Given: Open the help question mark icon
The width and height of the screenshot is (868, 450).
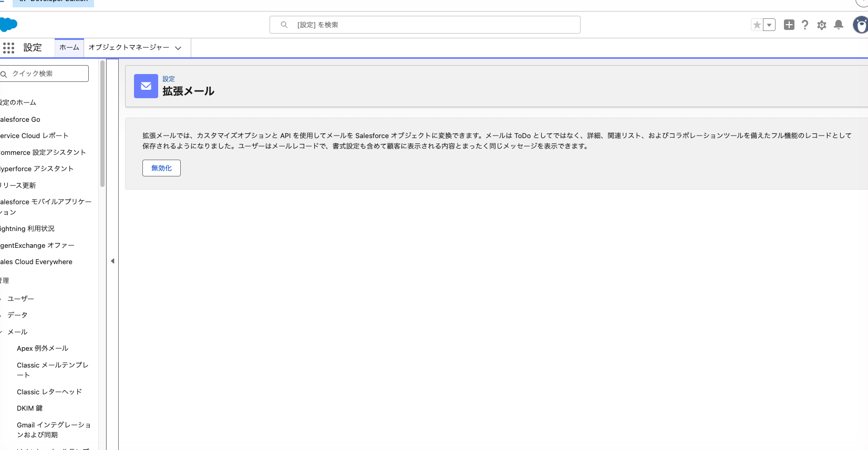Looking at the screenshot, I should (x=805, y=25).
